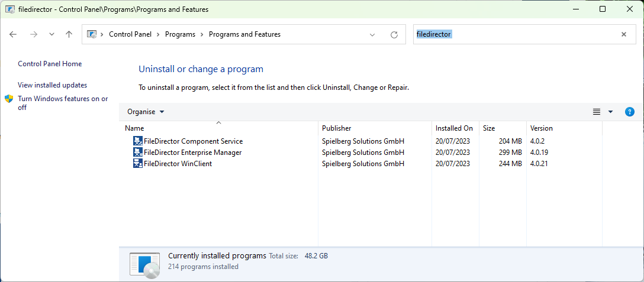644x282 pixels.
Task: Click the Programs breadcrumb
Action: click(x=180, y=34)
